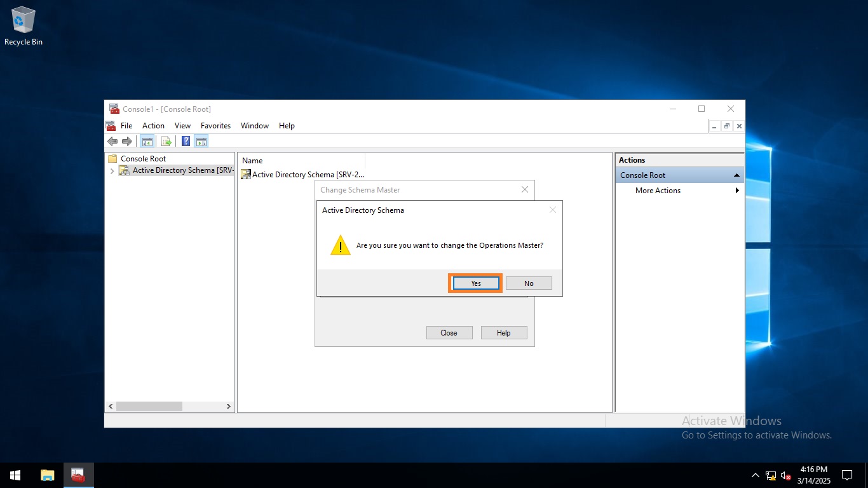The width and height of the screenshot is (868, 488).
Task: Select the Recycle Bin desktop icon
Action: coord(24,26)
